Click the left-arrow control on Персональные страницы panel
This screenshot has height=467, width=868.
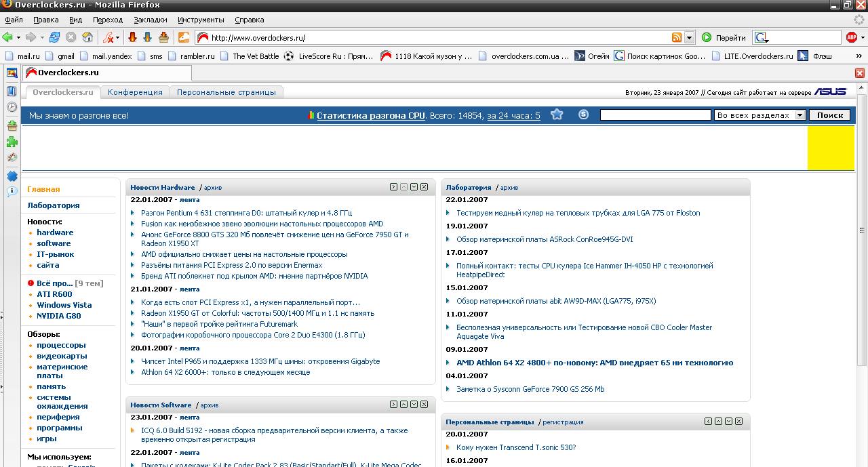pos(708,422)
